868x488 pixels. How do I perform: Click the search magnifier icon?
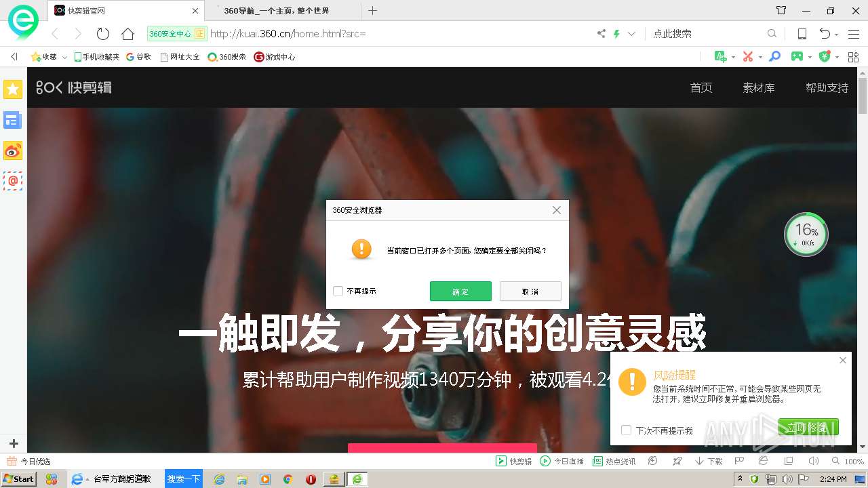coord(772,33)
